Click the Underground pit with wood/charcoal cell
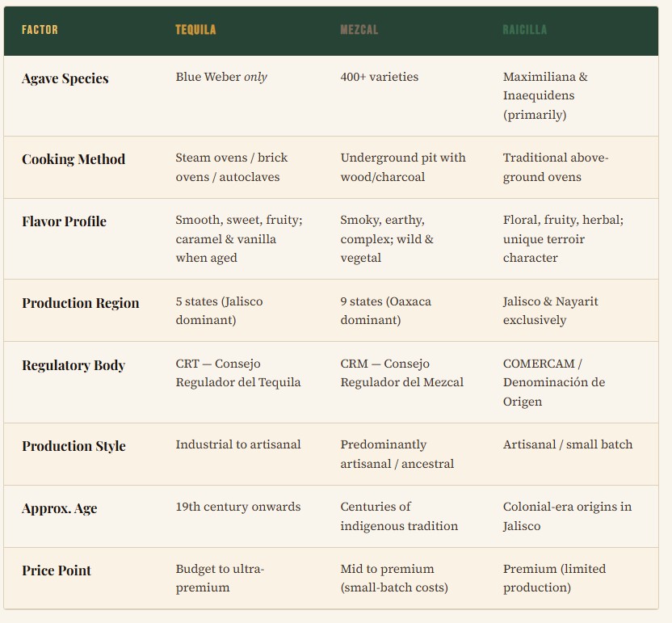 [403, 167]
